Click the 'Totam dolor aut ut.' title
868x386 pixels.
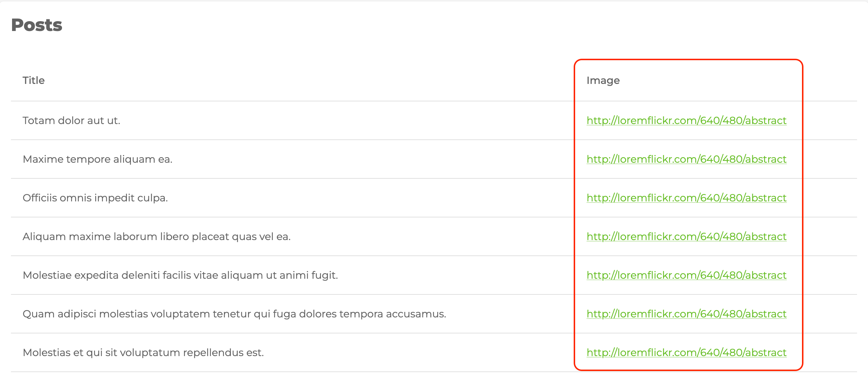click(x=71, y=120)
